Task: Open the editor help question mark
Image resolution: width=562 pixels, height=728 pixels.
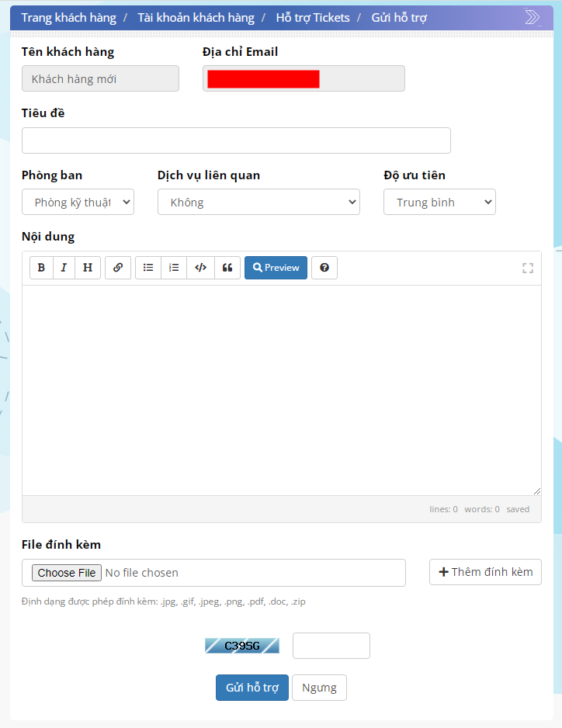Action: tap(324, 268)
